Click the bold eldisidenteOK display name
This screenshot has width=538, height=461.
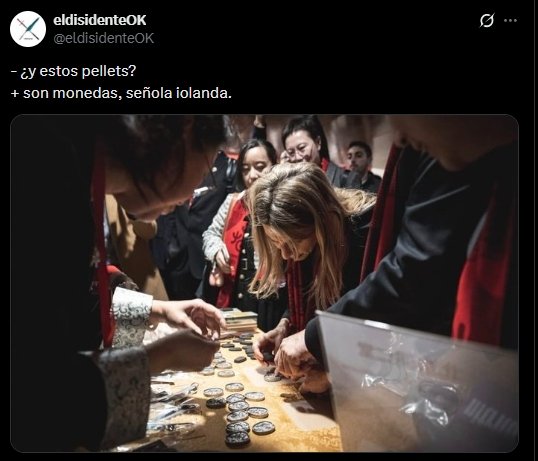(x=100, y=20)
